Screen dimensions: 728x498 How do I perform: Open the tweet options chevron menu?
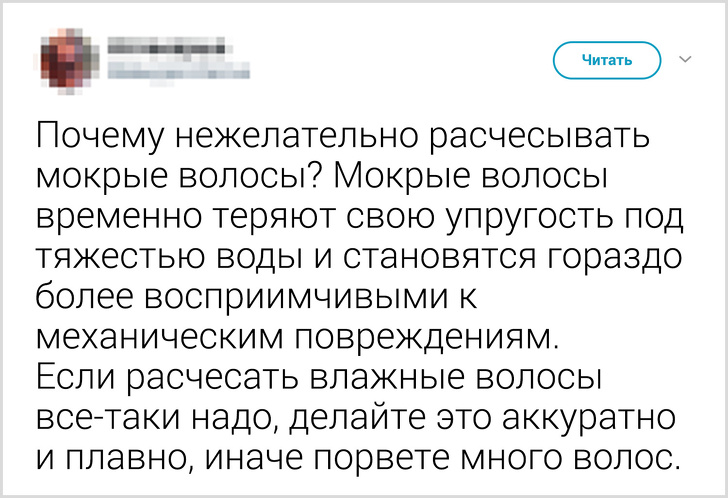click(685, 60)
